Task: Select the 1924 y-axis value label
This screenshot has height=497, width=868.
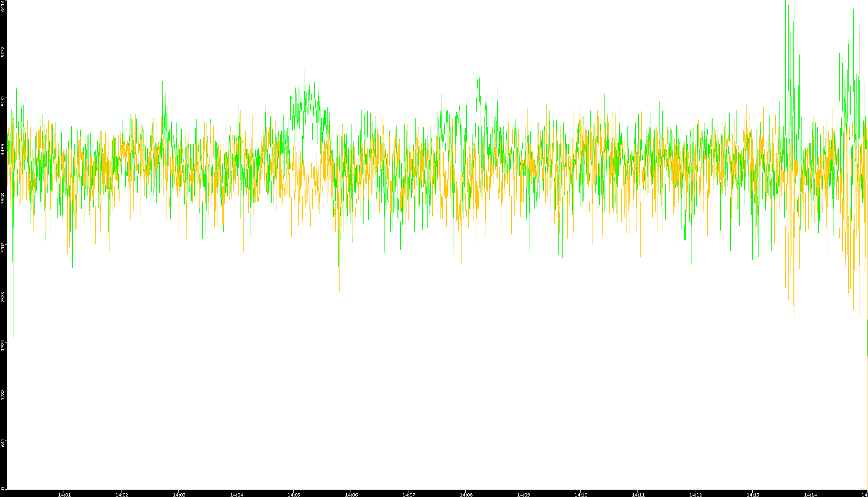Action: coord(3,345)
